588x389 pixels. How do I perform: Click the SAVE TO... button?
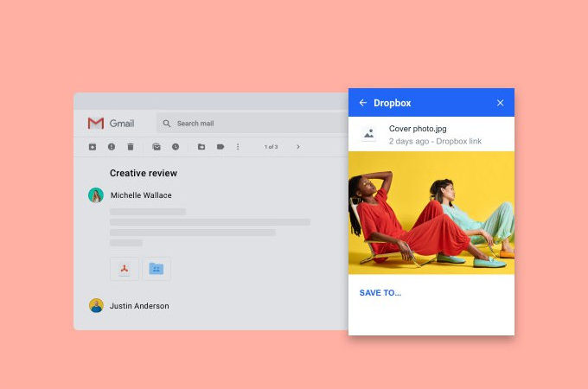coord(380,293)
